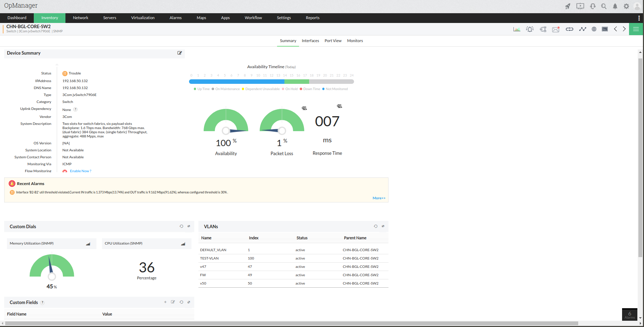Open the headset support icon
Image resolution: width=644 pixels, height=327 pixels.
(593, 6)
